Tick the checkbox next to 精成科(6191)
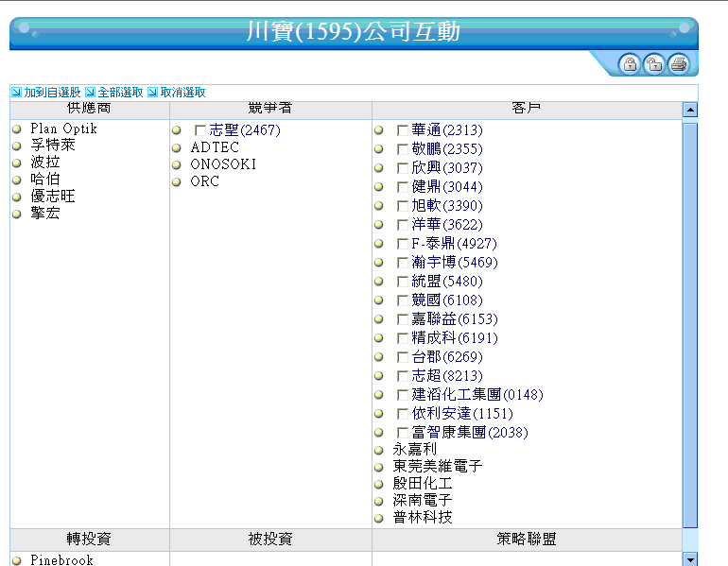Image resolution: width=728 pixels, height=566 pixels. (x=403, y=338)
